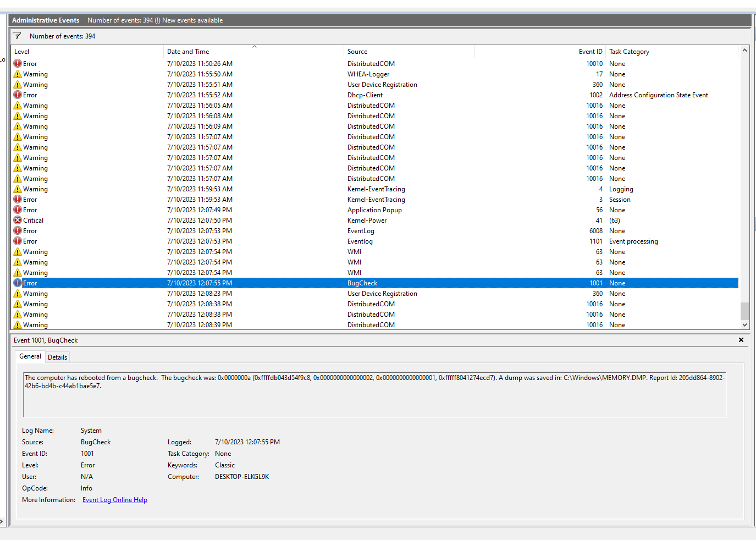Click the bugcheck description text box
Viewport: 756px width, 540px height.
[x=375, y=394]
